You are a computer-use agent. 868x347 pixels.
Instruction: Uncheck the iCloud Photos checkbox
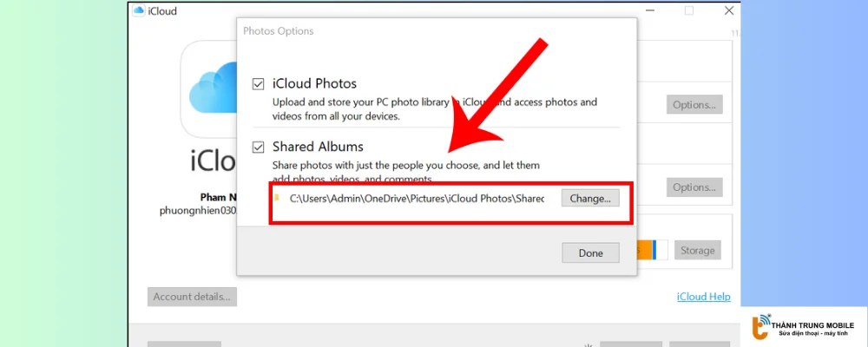258,84
